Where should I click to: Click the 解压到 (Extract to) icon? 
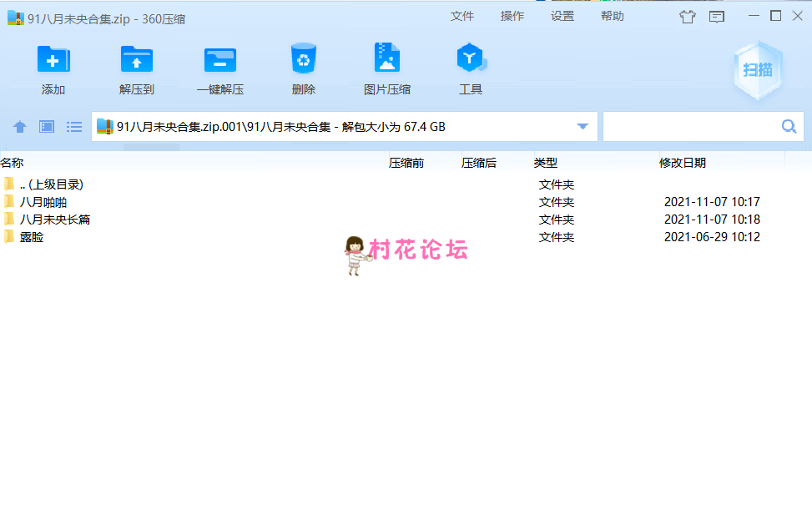[137, 60]
